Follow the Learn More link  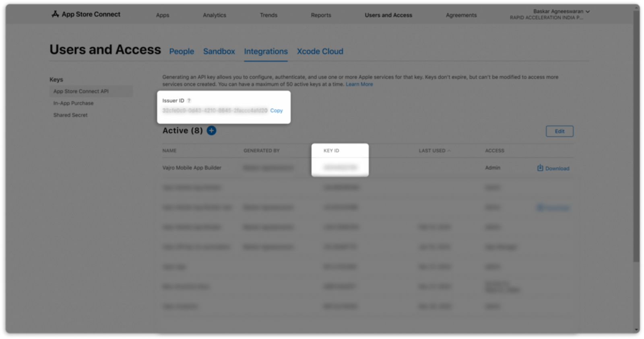pos(359,84)
